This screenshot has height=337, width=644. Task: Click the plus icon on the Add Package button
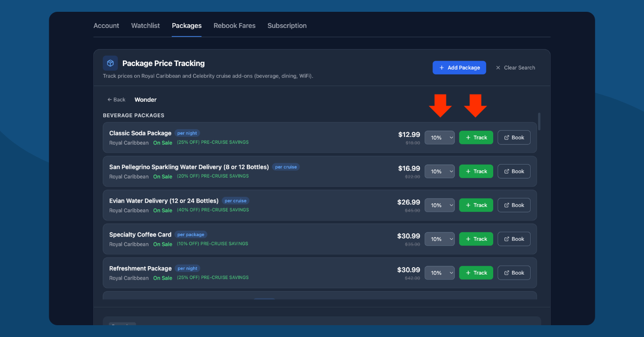(x=441, y=68)
